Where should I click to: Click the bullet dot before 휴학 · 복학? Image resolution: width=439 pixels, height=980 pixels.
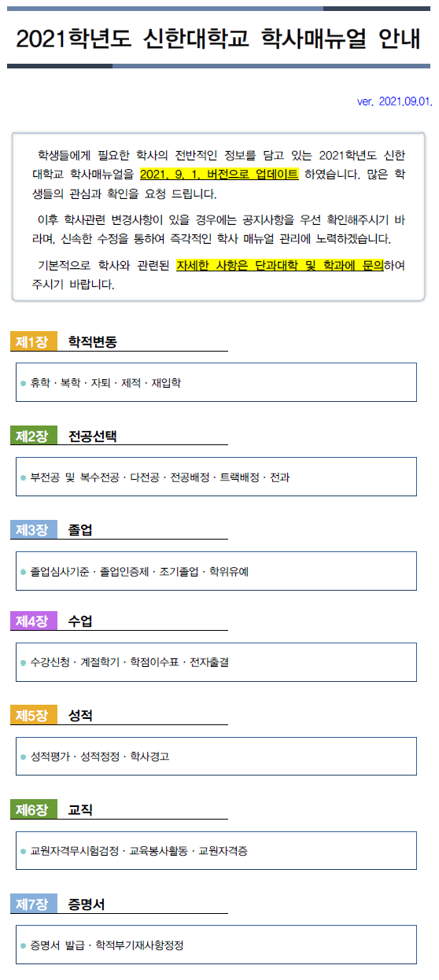[24, 383]
